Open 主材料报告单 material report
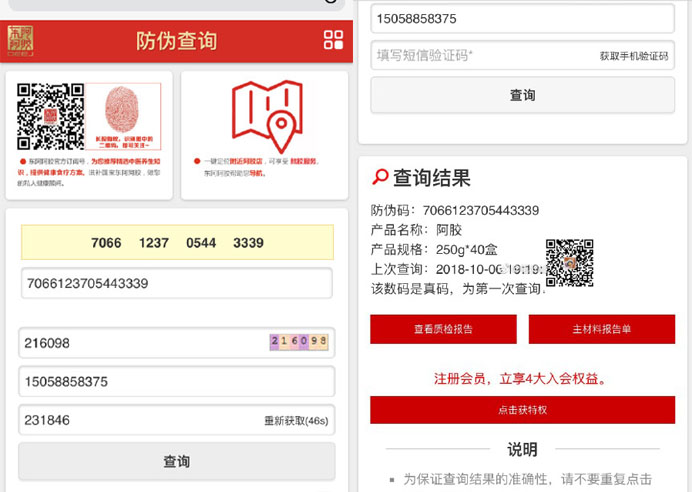Screen dimensions: 692x492 point(602,329)
